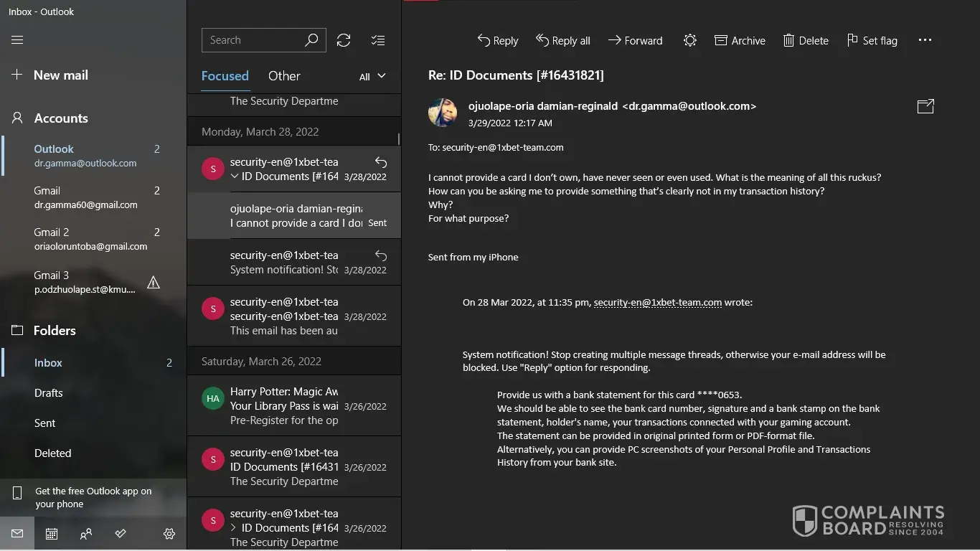Switch to the Calendar app icon
This screenshot has width=980, height=551.
pyautogui.click(x=52, y=534)
